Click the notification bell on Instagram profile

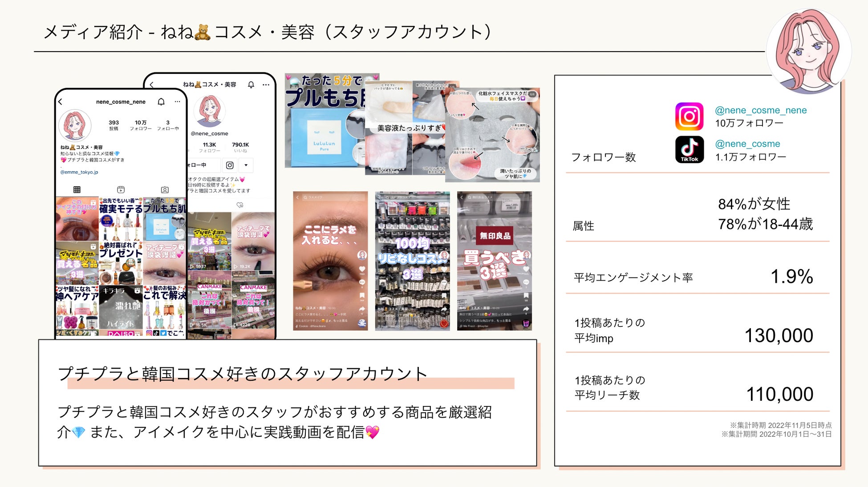pyautogui.click(x=161, y=102)
